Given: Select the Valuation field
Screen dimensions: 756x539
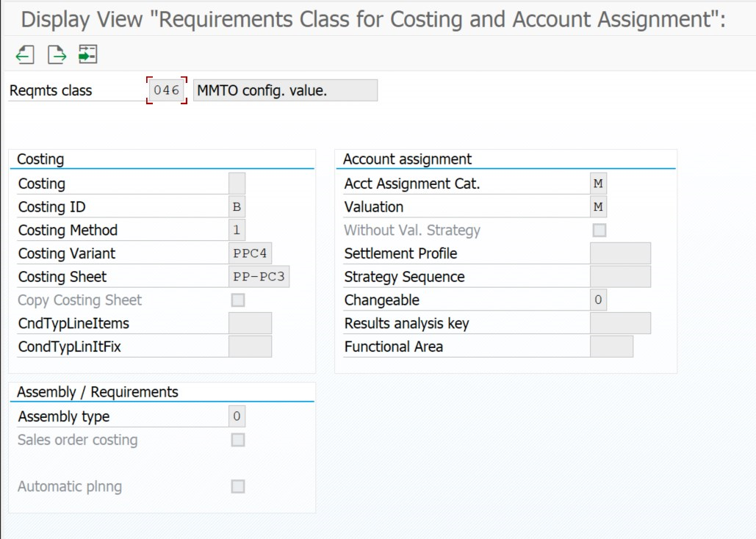Looking at the screenshot, I should tap(598, 207).
